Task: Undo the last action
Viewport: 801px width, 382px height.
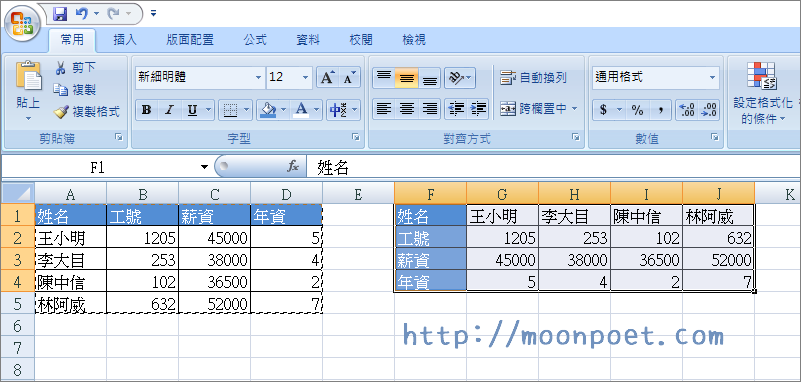Action: pyautogui.click(x=81, y=13)
